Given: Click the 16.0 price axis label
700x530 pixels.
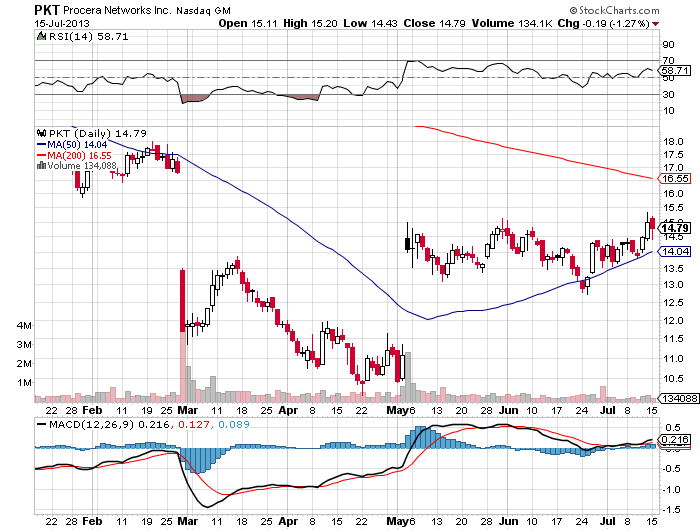Looking at the screenshot, I should click(x=673, y=193).
